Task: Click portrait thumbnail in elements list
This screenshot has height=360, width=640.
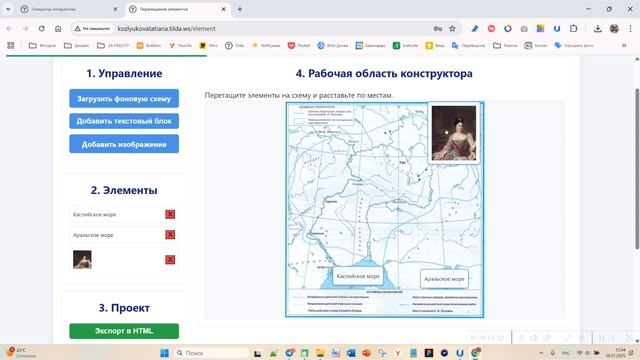Action: pyautogui.click(x=82, y=260)
